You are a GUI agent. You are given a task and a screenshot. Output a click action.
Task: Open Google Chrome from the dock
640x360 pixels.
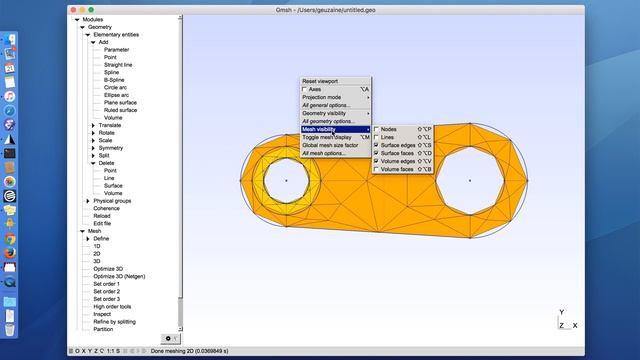point(9,239)
